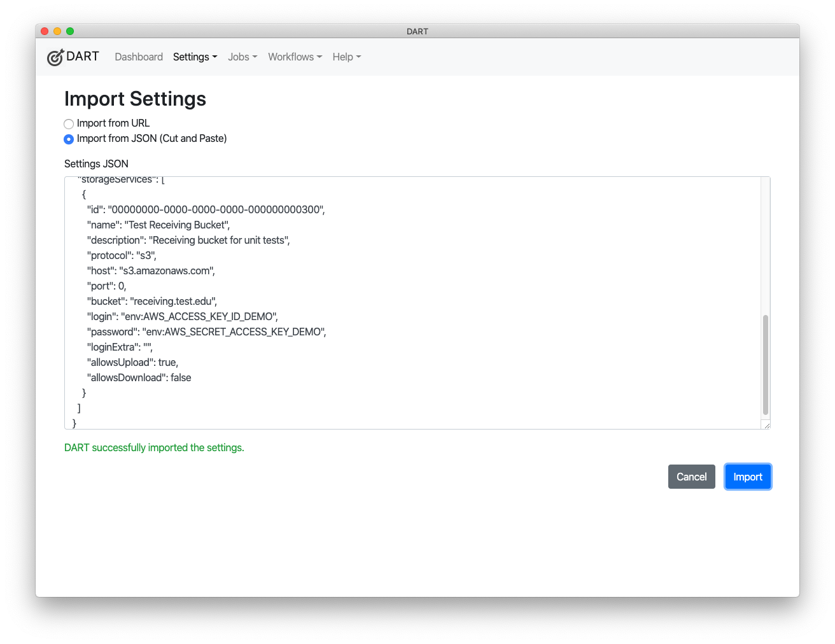The height and width of the screenshot is (644, 835).
Task: Click the Settings menu item in navbar
Action: (192, 57)
